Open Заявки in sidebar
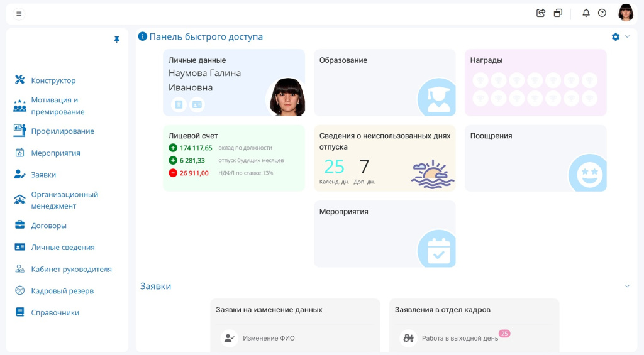Image resolution: width=644 pixels, height=355 pixels. pyautogui.click(x=43, y=175)
